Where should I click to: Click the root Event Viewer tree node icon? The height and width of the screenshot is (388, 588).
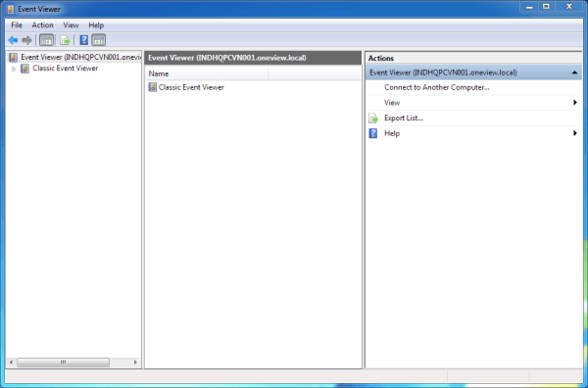(13, 58)
